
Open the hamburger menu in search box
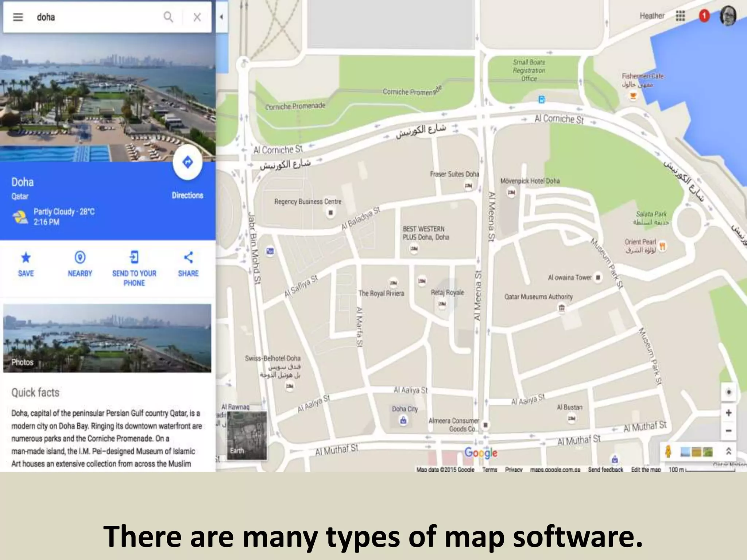pos(18,17)
